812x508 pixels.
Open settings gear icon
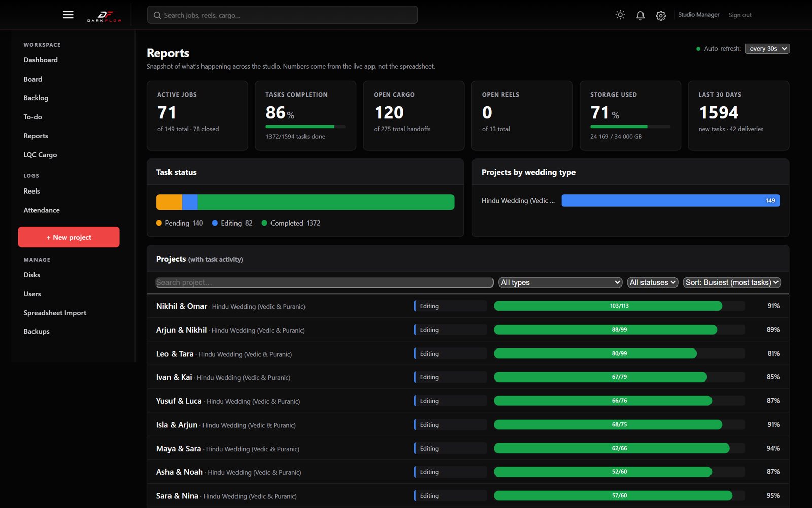(661, 16)
